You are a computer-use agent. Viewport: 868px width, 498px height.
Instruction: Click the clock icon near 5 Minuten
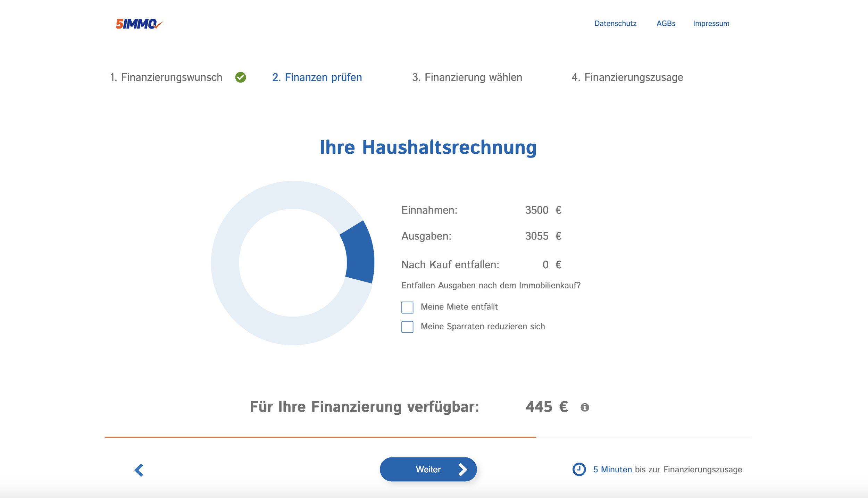pos(579,469)
